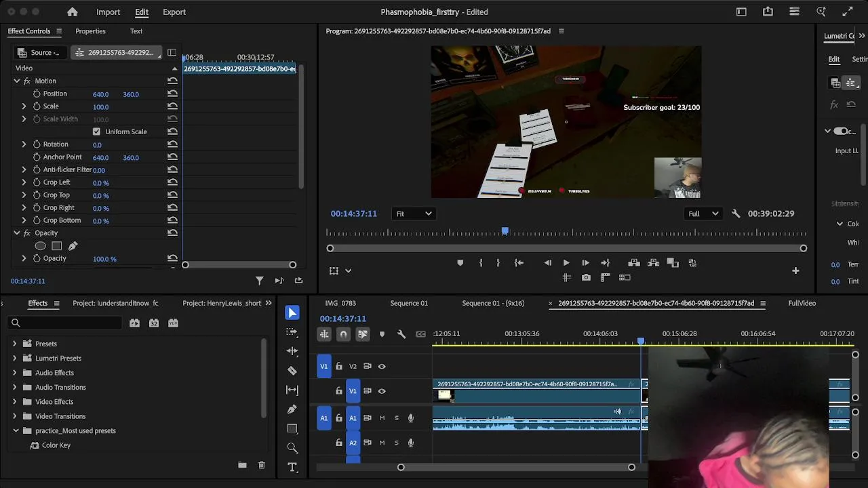Screen dimensions: 868x488
Task: Click the Lift button in Program monitor
Action: click(634, 263)
